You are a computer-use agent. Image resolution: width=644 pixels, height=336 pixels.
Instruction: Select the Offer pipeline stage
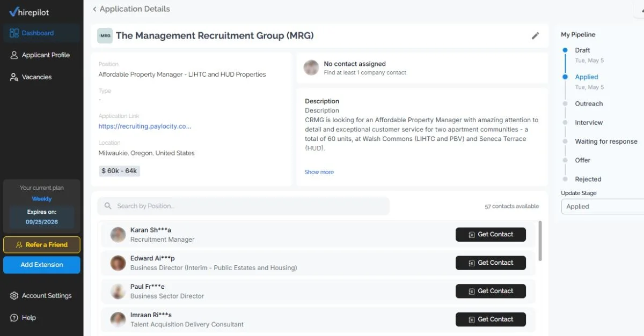582,160
